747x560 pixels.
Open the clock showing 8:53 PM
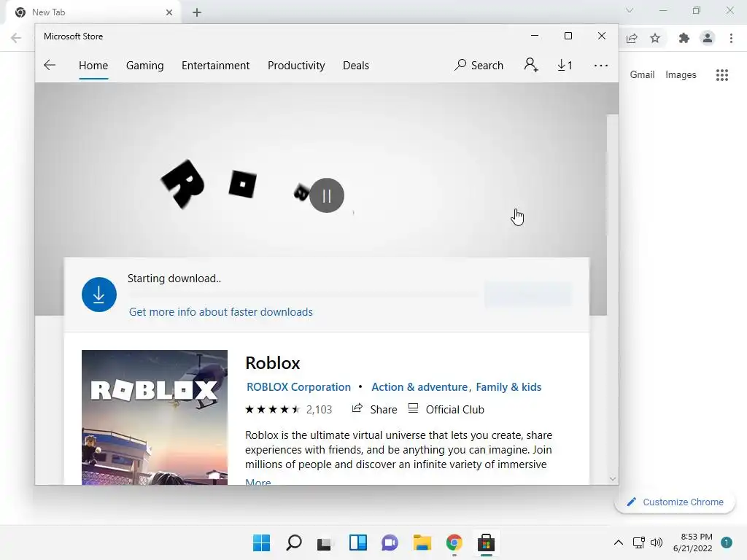(693, 542)
